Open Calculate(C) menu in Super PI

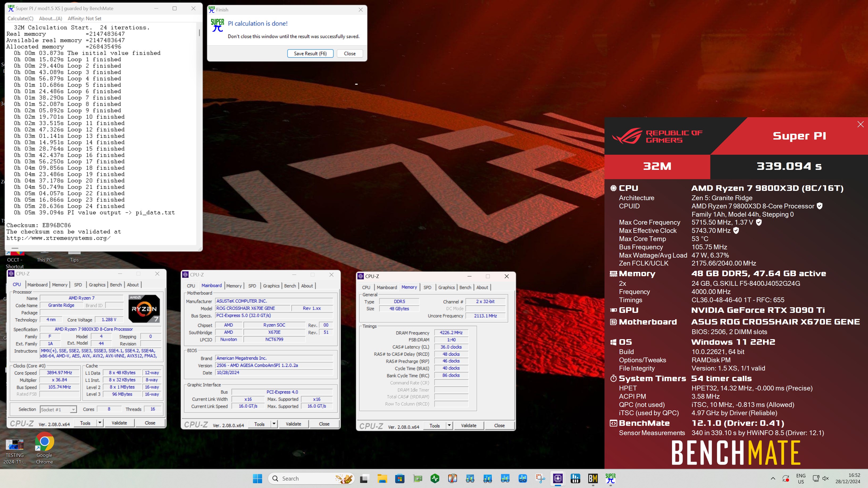pos(20,19)
